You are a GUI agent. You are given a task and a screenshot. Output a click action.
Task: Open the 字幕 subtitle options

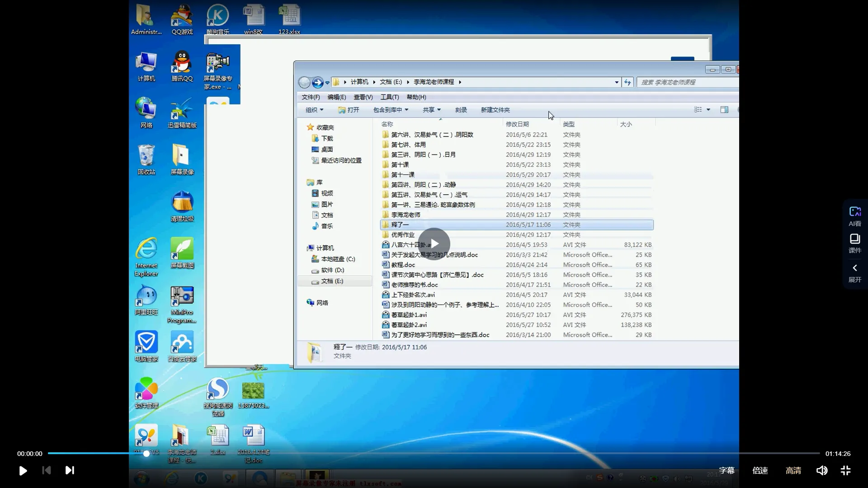pyautogui.click(x=727, y=470)
